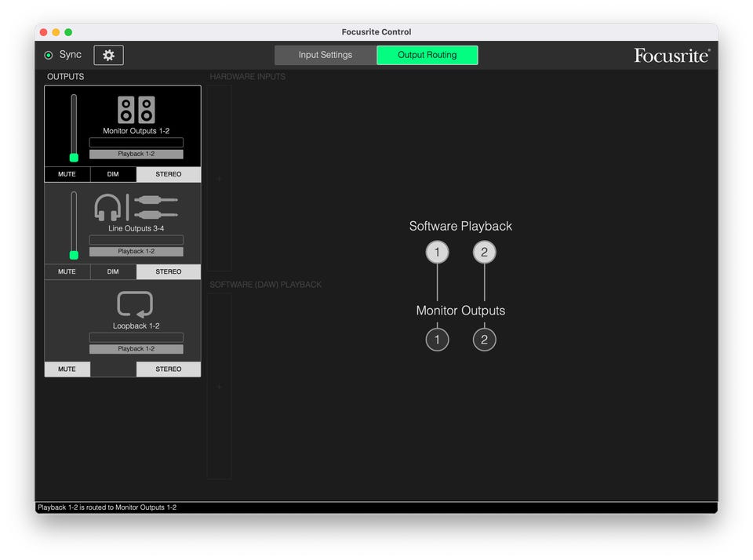Select the Loopback 1-2 loop icon
Viewport: 753px width, 560px height.
tap(135, 304)
